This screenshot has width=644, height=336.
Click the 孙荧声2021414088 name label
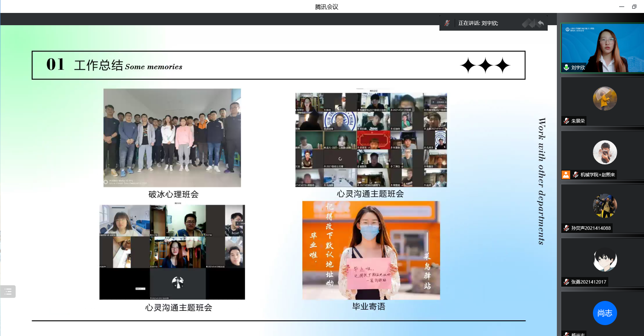(x=591, y=228)
